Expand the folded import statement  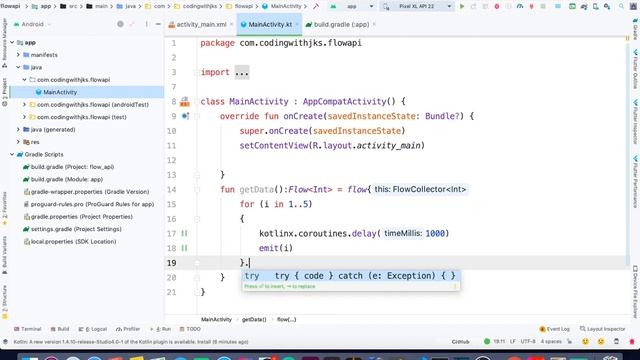click(242, 72)
